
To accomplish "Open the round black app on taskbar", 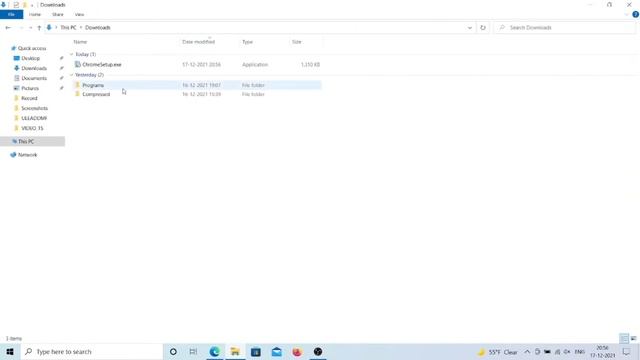I will (x=318, y=351).
